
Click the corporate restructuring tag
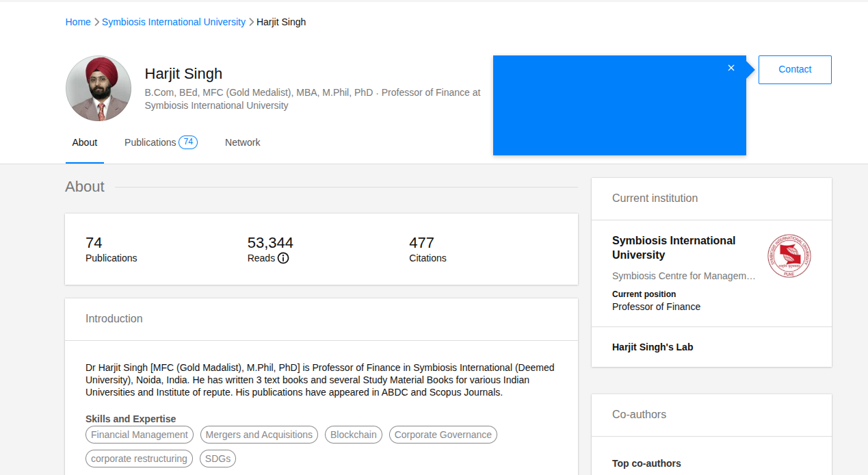(139, 459)
